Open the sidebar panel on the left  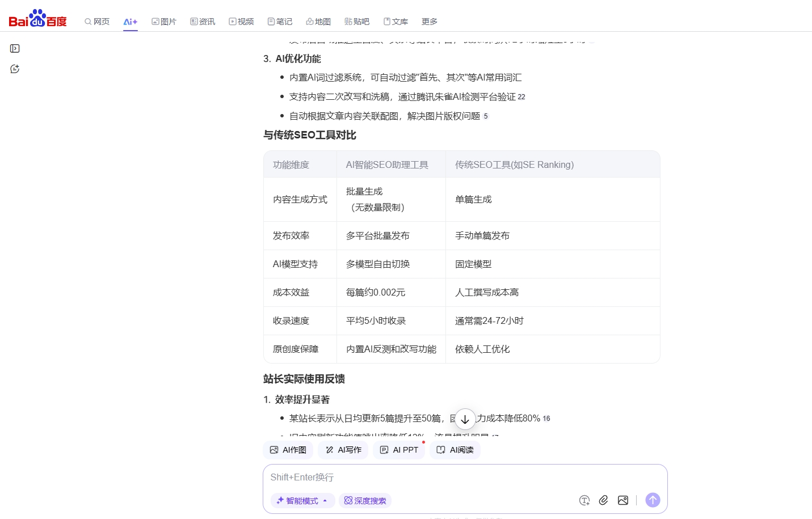14,48
